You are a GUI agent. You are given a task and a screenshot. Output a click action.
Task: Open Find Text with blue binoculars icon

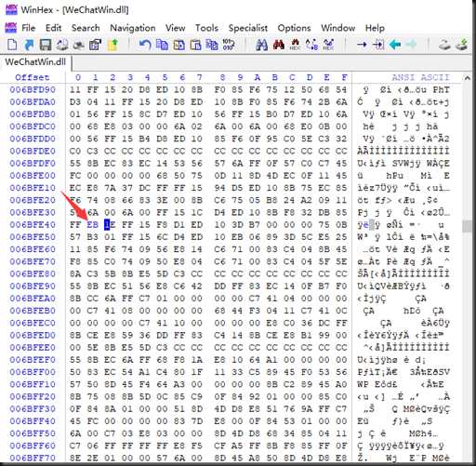click(x=261, y=45)
